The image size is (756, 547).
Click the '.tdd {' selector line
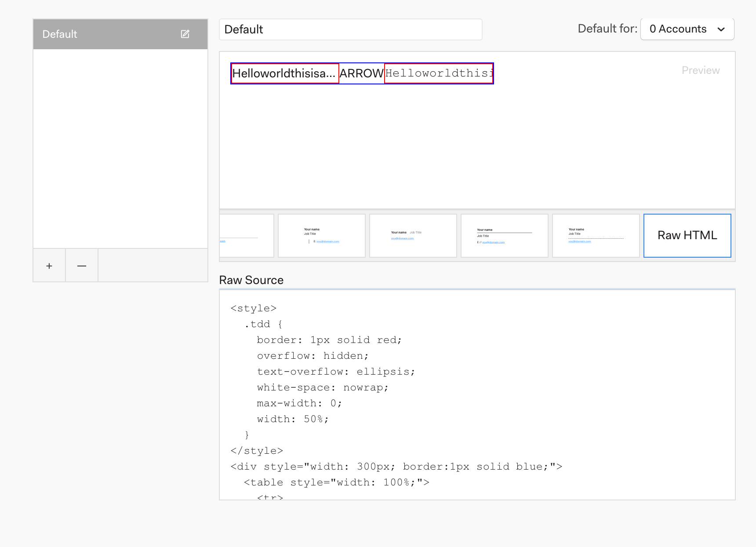(264, 324)
